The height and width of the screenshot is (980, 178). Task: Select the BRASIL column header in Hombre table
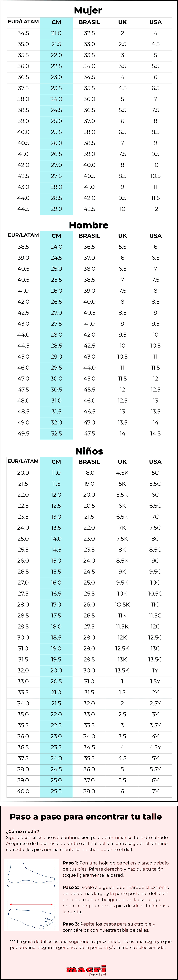(x=89, y=236)
